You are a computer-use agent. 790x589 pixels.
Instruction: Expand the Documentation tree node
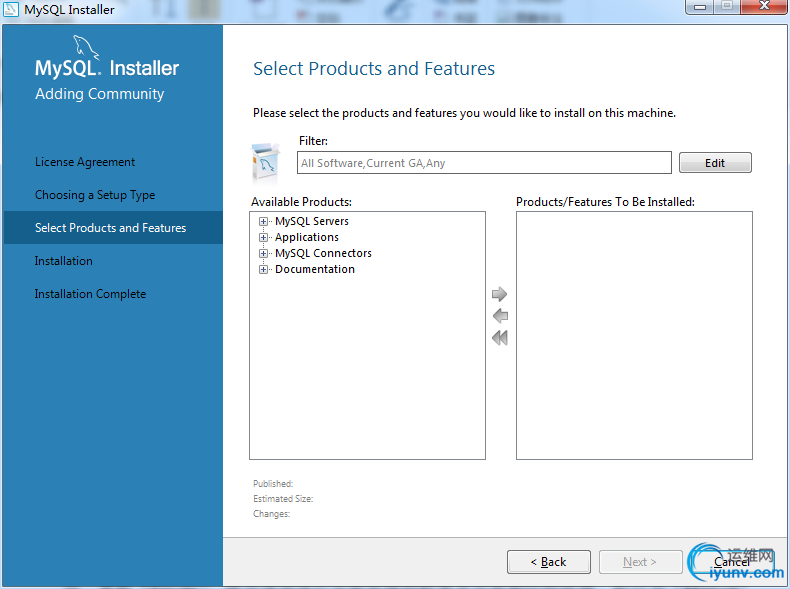[263, 270]
